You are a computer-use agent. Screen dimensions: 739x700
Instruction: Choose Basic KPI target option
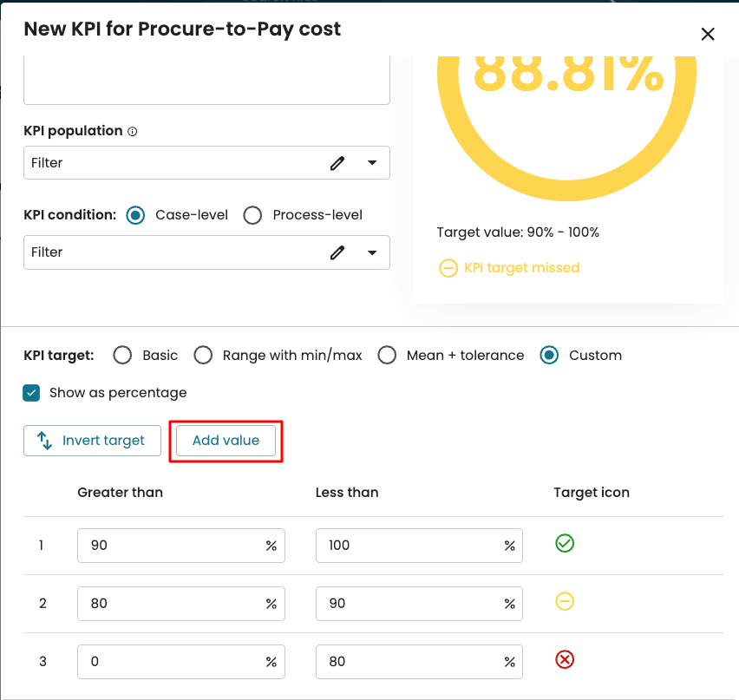click(x=123, y=356)
